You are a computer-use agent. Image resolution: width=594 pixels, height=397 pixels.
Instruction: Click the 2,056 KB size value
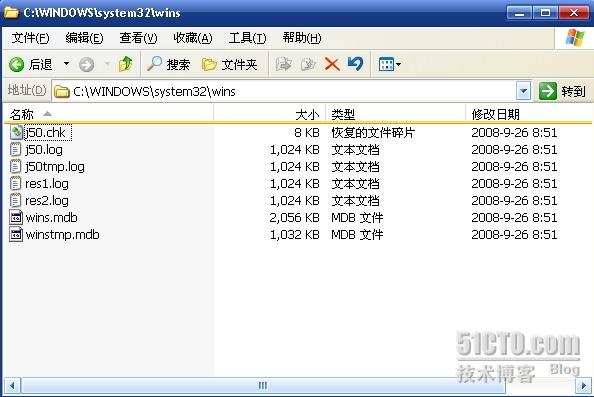coord(295,217)
